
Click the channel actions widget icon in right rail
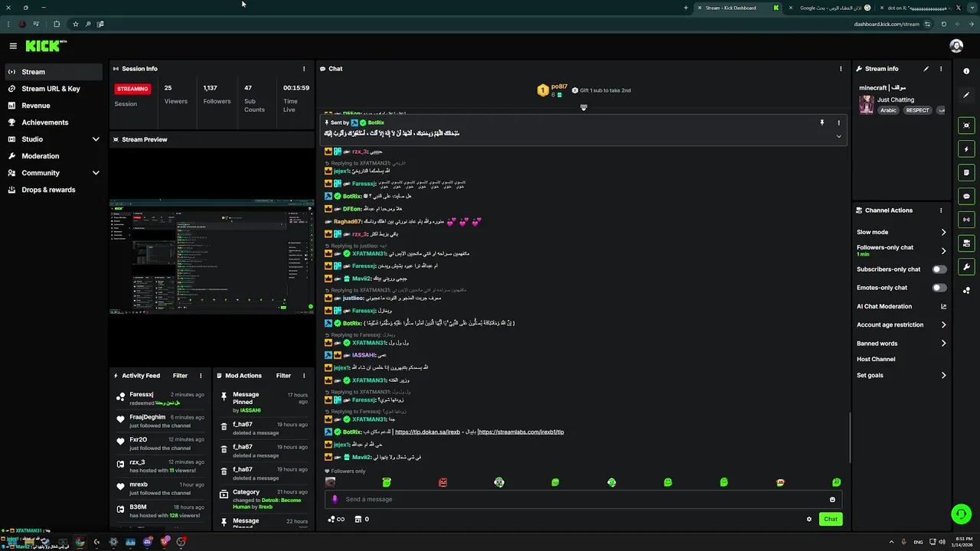click(x=966, y=243)
